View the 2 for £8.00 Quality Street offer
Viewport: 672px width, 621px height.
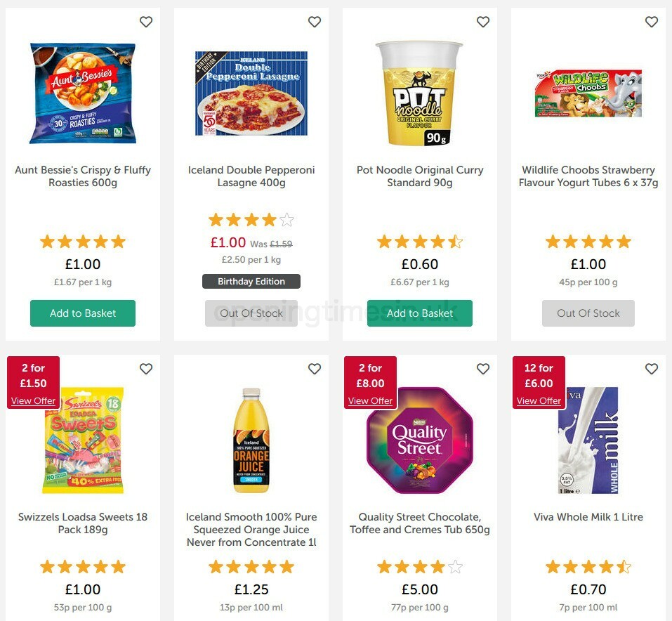[x=370, y=400]
